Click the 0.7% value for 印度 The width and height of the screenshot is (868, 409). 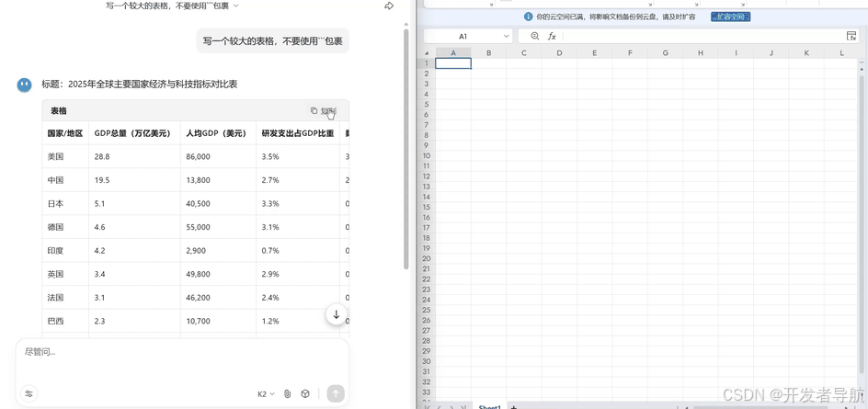[270, 251]
